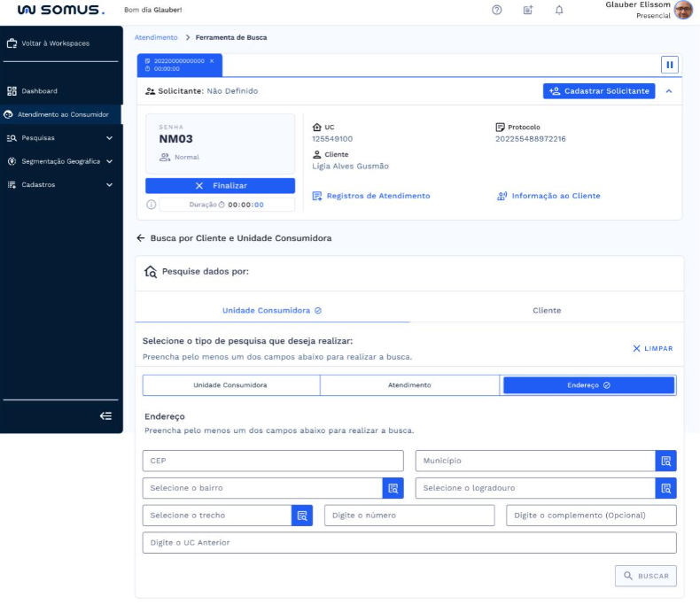This screenshot has height=605, width=700.
Task: Select the Atendimento search type
Action: click(409, 385)
